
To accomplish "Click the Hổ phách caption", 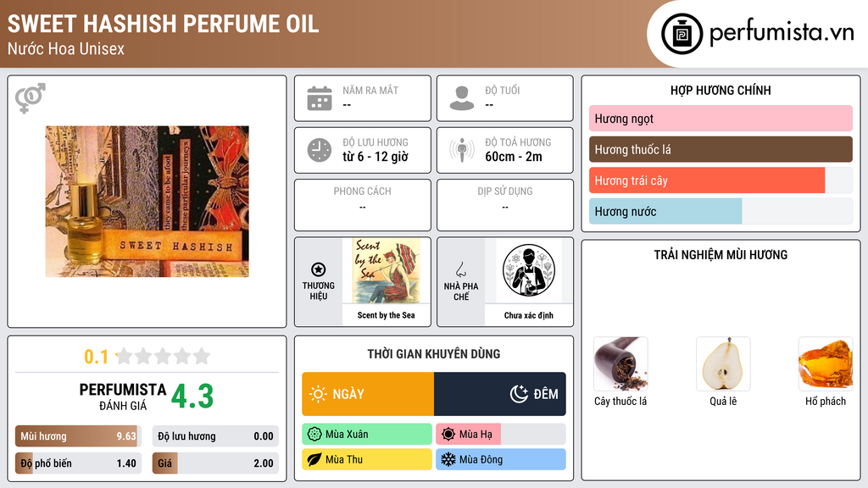I will tap(826, 401).
